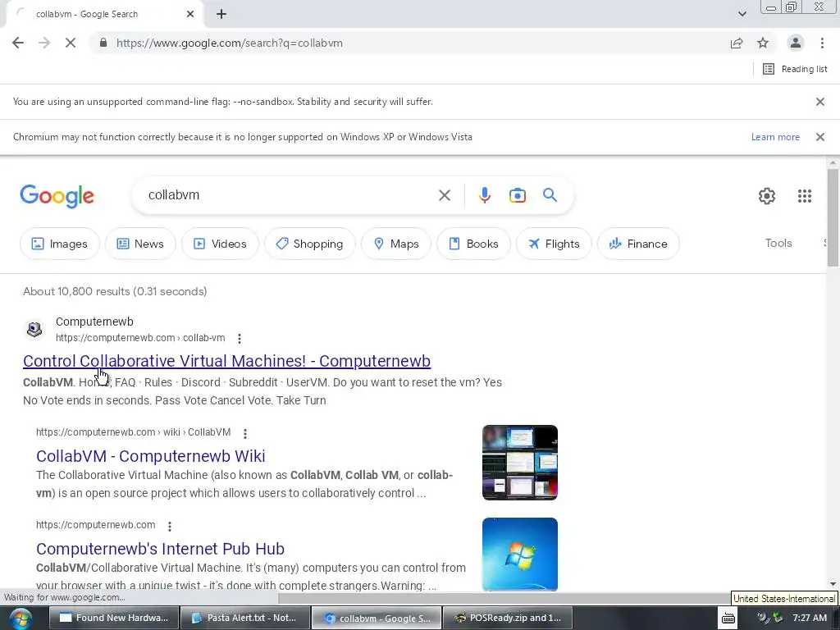Submit search with magnifier icon

click(550, 195)
